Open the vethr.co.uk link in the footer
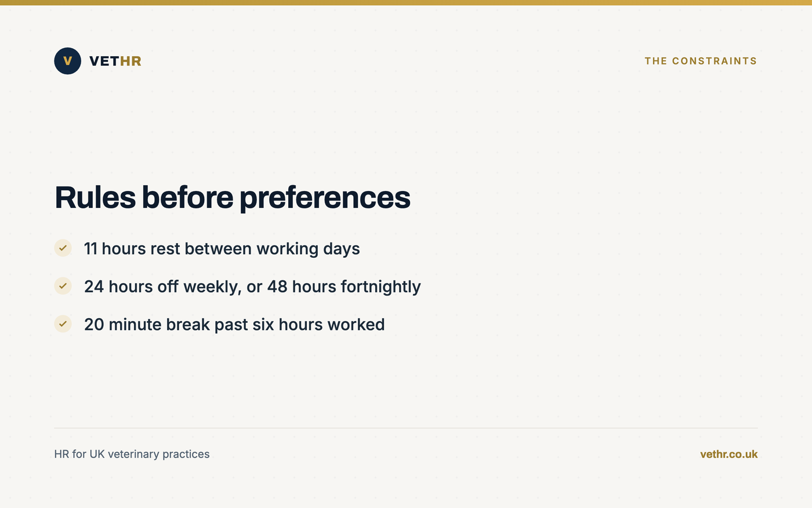 (728, 454)
